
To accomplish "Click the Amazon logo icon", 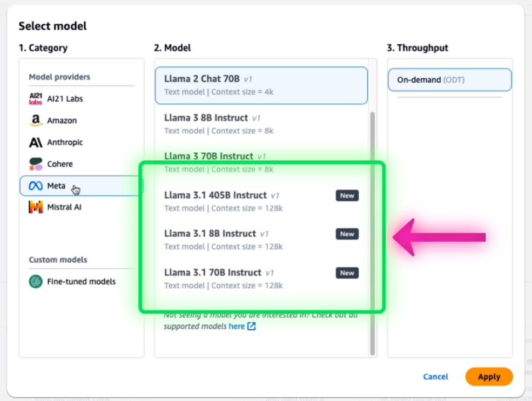I will pos(36,120).
